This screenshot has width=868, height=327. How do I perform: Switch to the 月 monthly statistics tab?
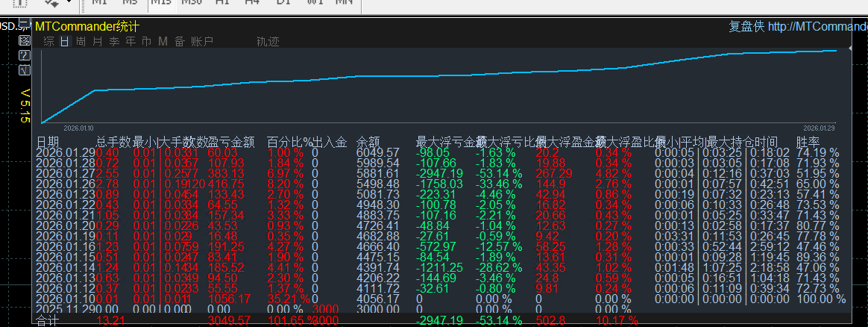click(98, 42)
